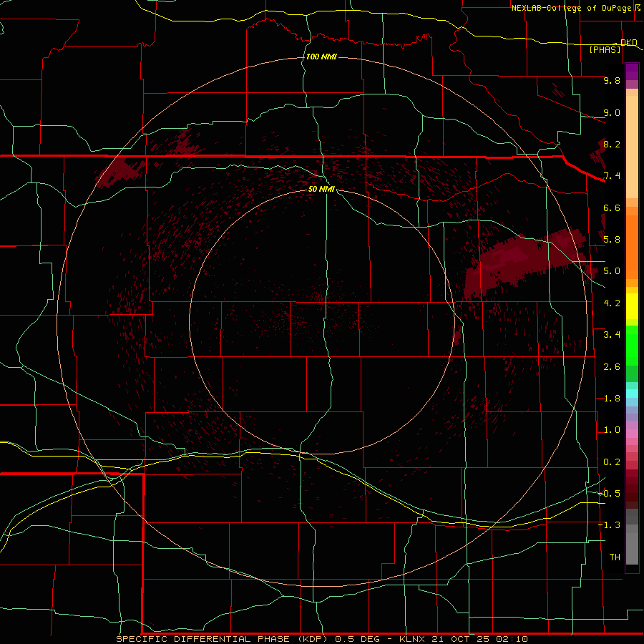Click the 4.2 scale value

[x=612, y=303]
